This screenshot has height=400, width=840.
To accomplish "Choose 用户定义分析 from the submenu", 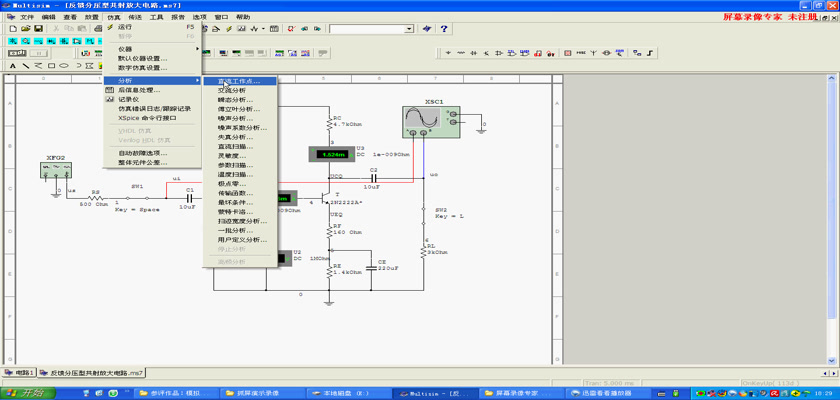I will [240, 240].
